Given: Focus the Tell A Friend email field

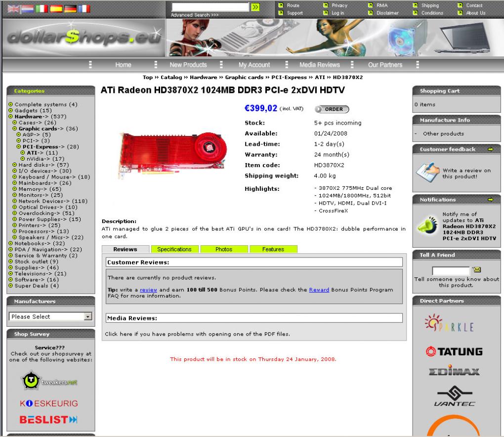Looking at the screenshot, I should [x=451, y=271].
